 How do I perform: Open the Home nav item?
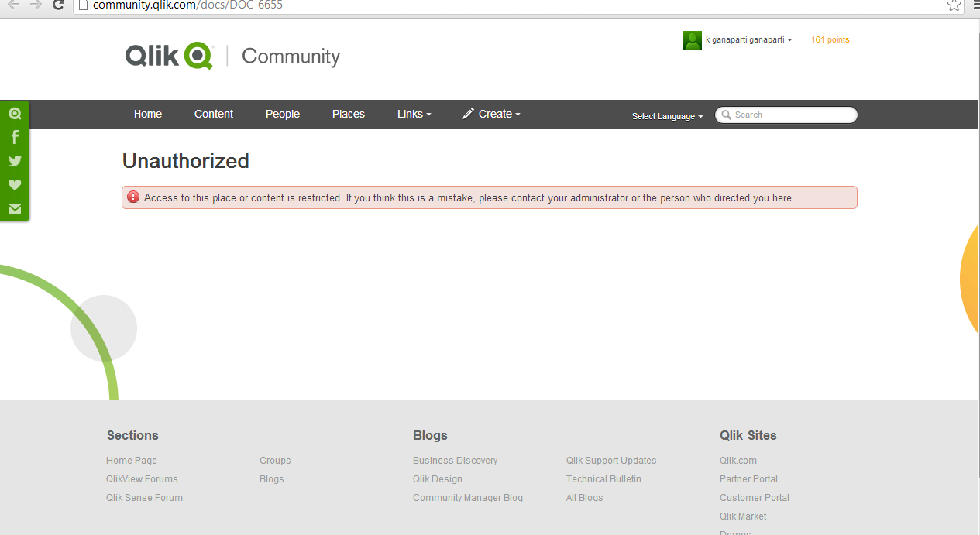(148, 114)
